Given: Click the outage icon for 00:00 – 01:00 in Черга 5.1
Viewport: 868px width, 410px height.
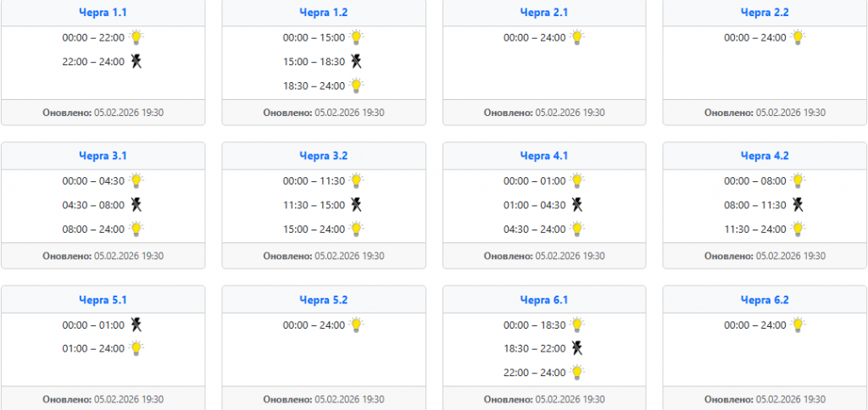Looking at the screenshot, I should pos(136,324).
